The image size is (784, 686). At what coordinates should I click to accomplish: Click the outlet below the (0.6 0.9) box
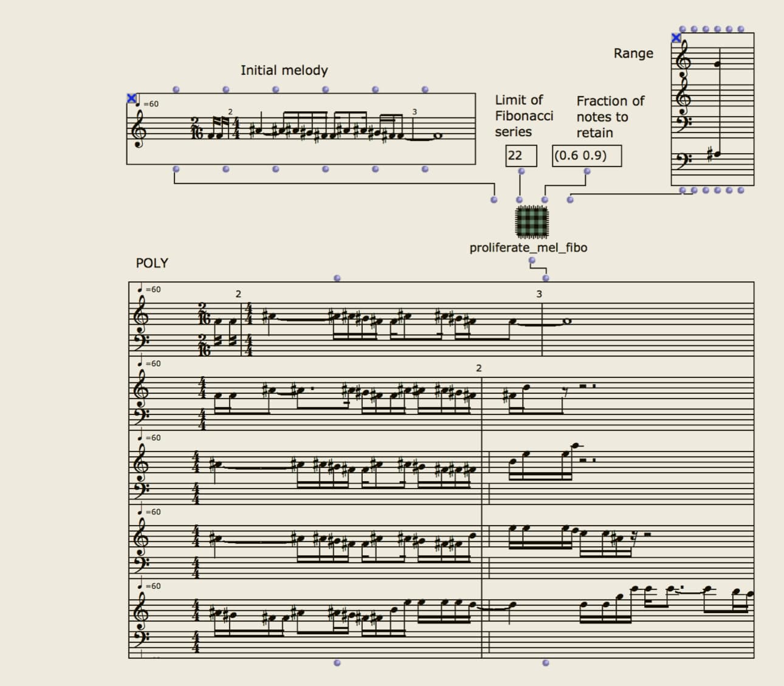coord(586,171)
